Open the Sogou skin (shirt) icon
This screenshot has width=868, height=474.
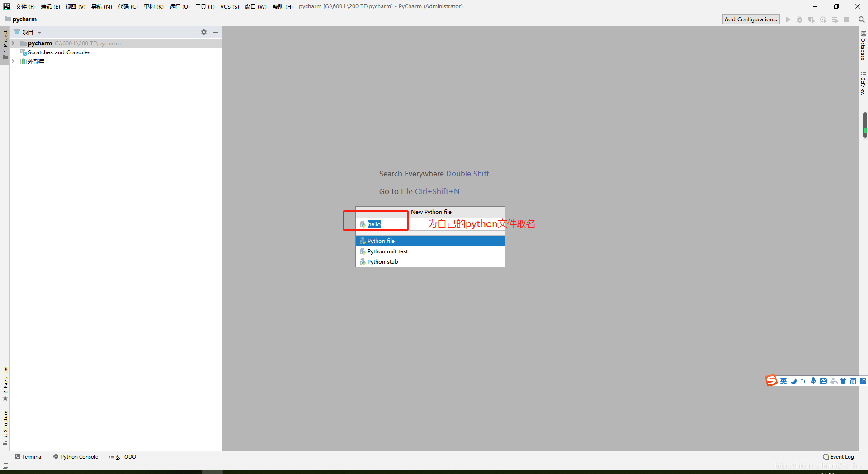click(x=843, y=381)
